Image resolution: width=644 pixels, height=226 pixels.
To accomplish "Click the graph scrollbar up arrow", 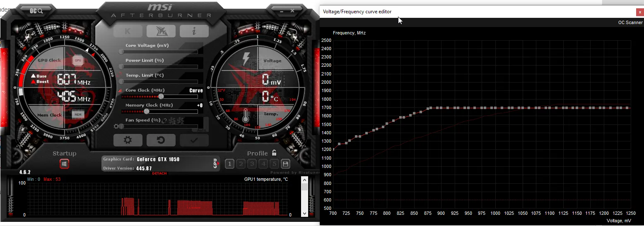I will pyautogui.click(x=304, y=180).
